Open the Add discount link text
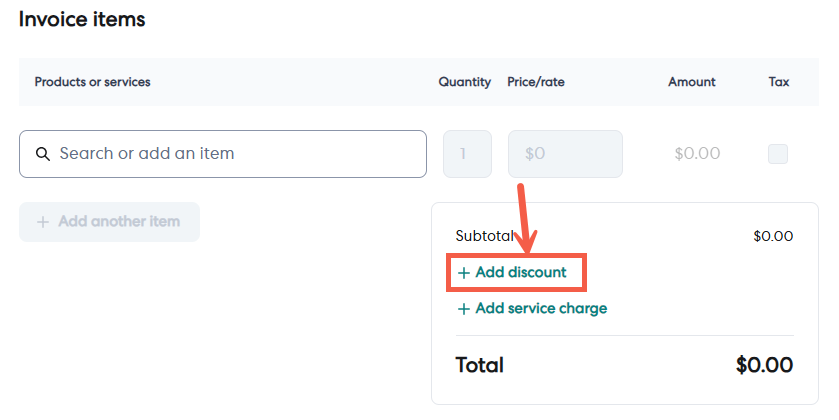 point(521,272)
